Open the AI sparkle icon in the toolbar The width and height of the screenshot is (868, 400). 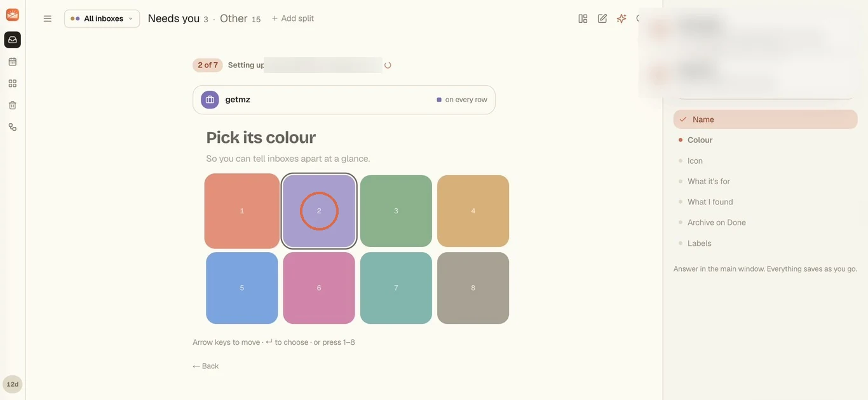pos(621,18)
